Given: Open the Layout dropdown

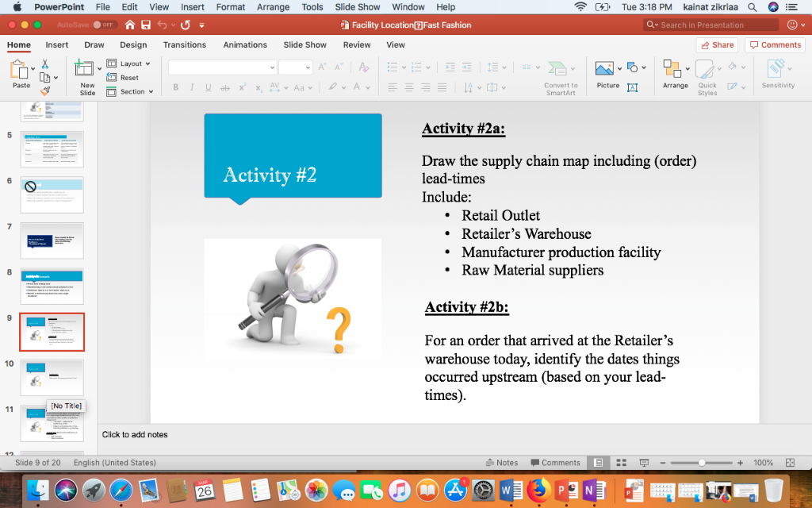Looking at the screenshot, I should click(129, 63).
